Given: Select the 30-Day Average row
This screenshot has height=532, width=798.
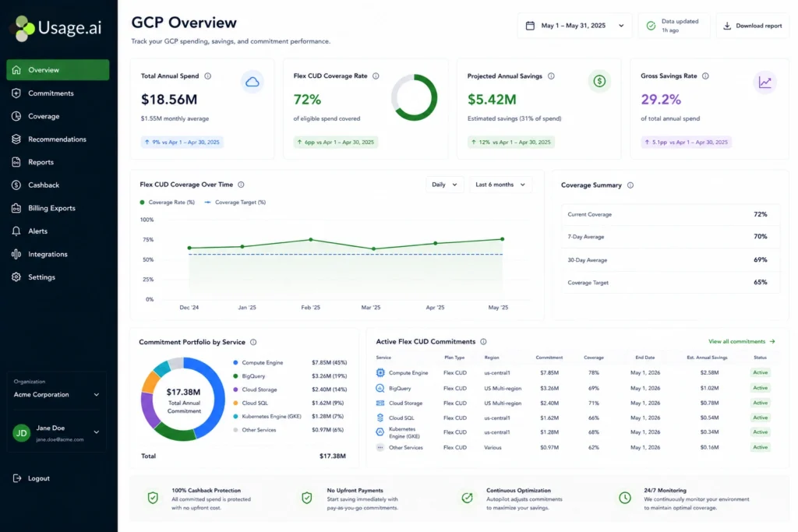Looking at the screenshot, I should click(x=670, y=260).
